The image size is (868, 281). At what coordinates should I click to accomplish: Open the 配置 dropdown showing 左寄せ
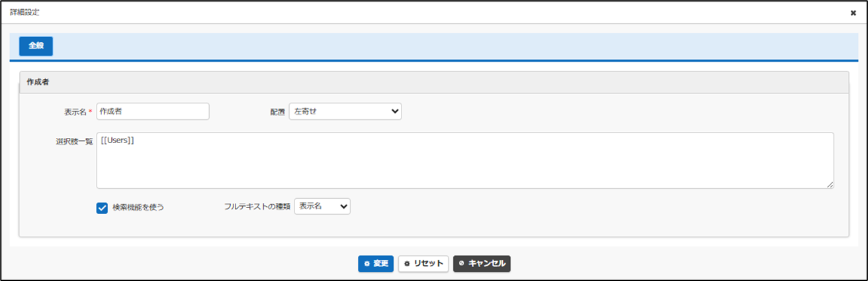pyautogui.click(x=345, y=112)
